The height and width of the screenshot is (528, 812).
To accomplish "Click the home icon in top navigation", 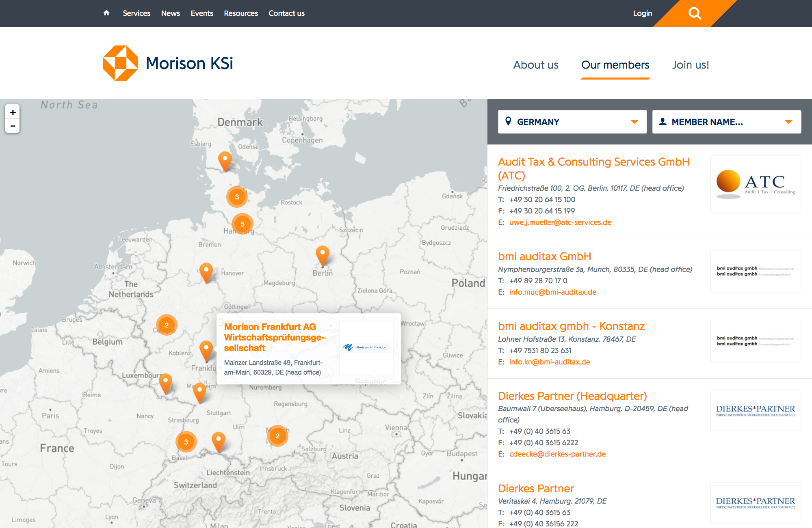I will [106, 13].
